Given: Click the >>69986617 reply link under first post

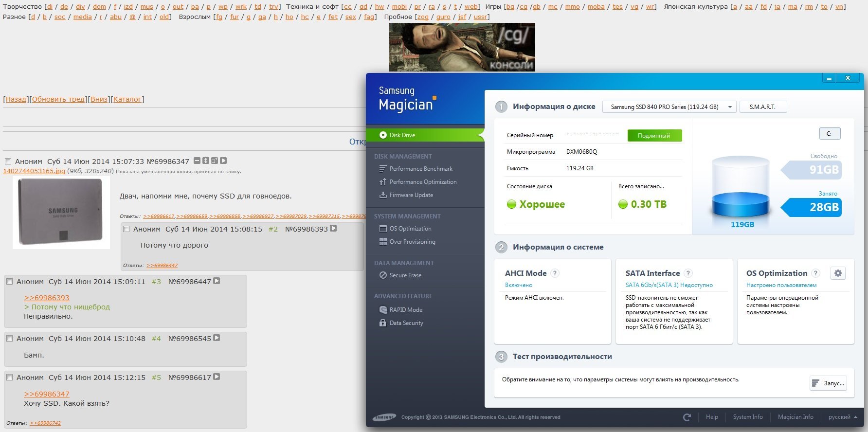Looking at the screenshot, I should [x=159, y=216].
